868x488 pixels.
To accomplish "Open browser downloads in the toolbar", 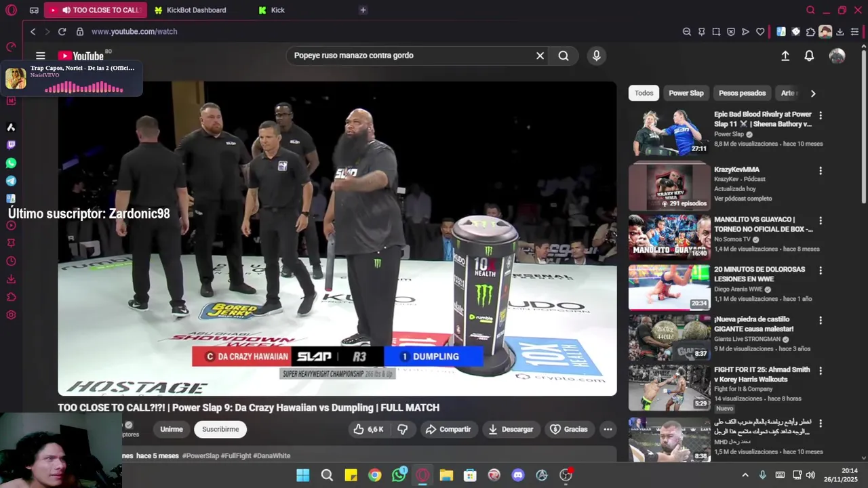I will (840, 31).
